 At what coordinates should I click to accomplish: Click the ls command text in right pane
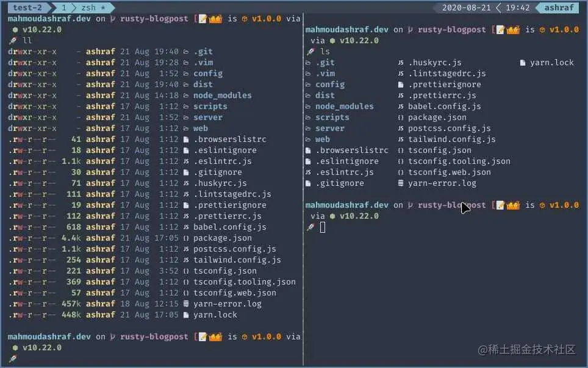coord(324,52)
